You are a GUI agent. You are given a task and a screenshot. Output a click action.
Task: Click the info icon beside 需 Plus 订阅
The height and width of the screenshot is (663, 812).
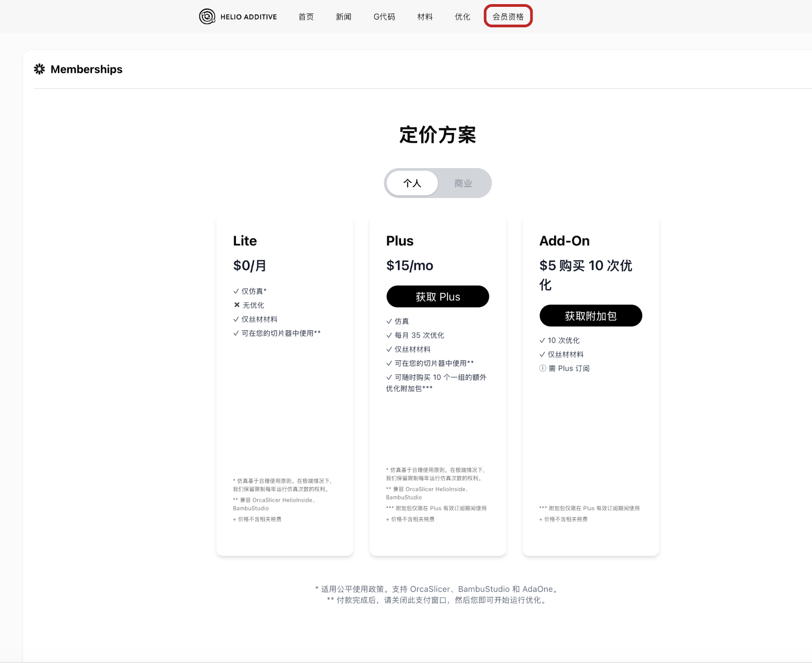(x=542, y=368)
